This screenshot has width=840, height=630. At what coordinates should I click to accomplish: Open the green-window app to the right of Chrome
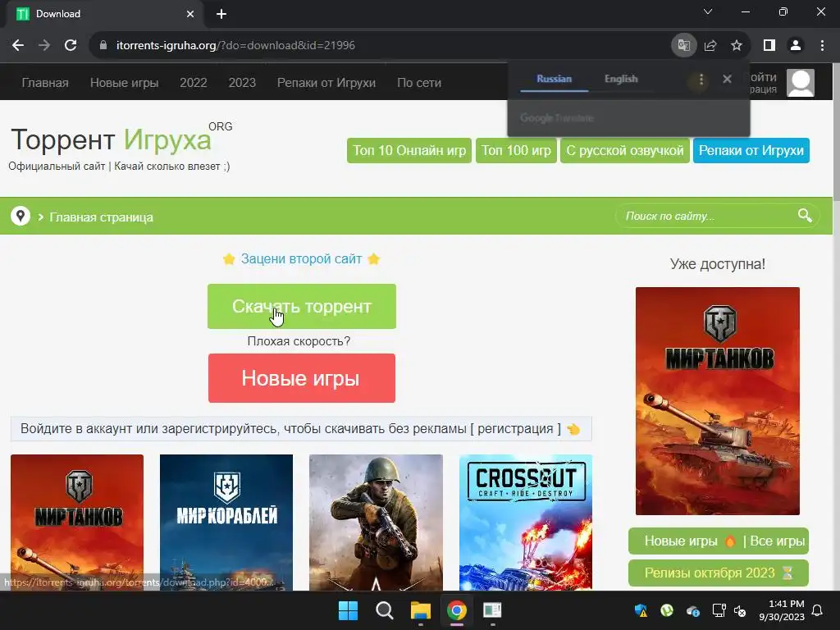coord(492,610)
